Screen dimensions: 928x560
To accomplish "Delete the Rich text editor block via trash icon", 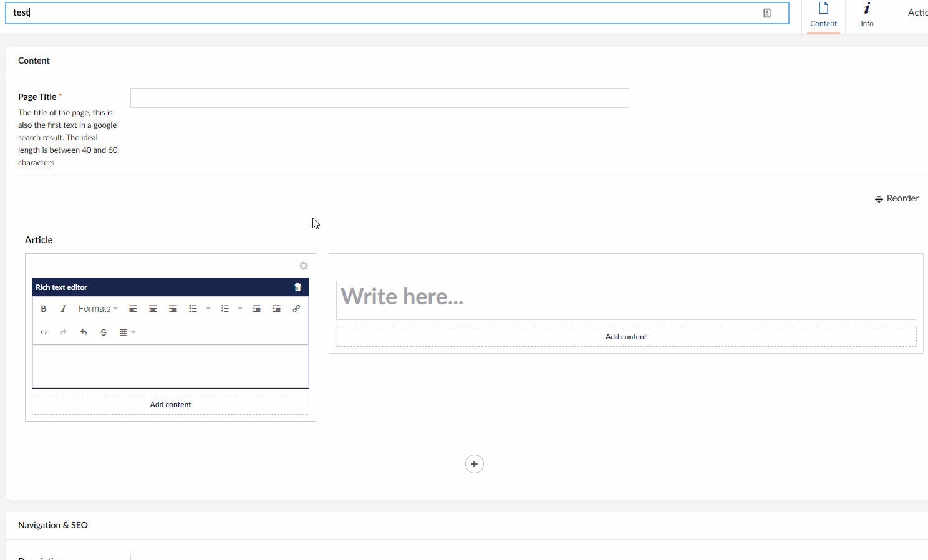I will (x=297, y=287).
